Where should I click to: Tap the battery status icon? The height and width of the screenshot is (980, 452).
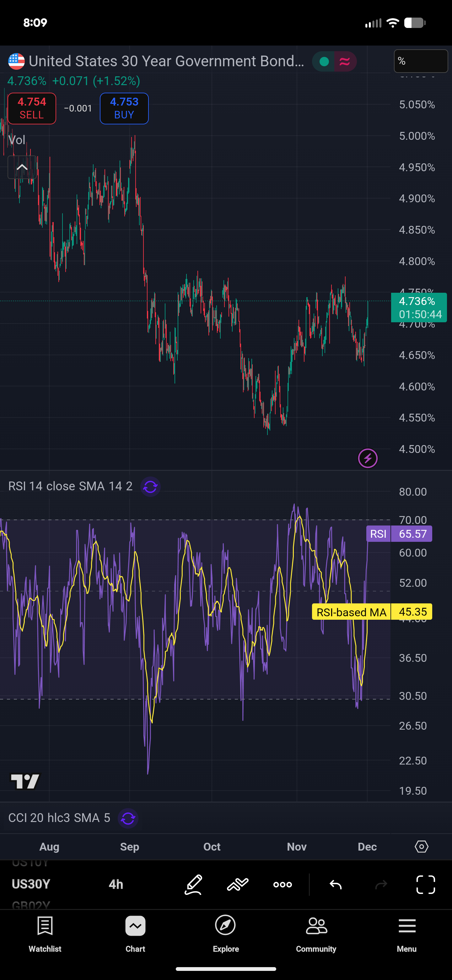[415, 23]
